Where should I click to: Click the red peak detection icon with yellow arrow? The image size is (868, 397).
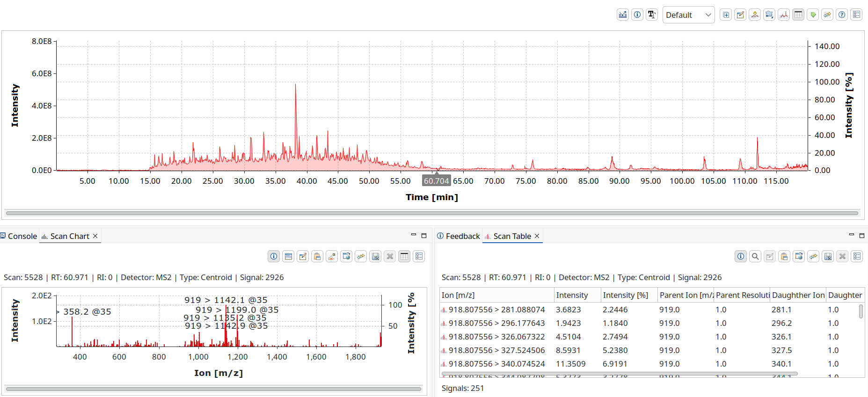[755, 15]
